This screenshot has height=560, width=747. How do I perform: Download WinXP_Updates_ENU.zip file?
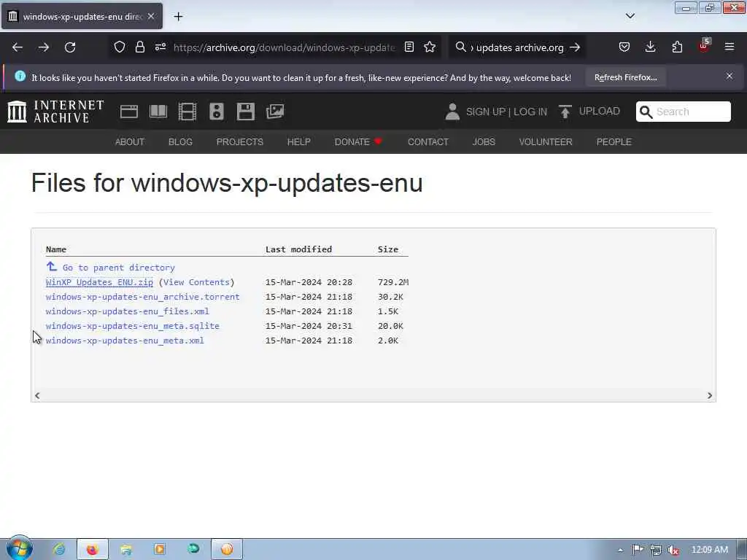(99, 282)
